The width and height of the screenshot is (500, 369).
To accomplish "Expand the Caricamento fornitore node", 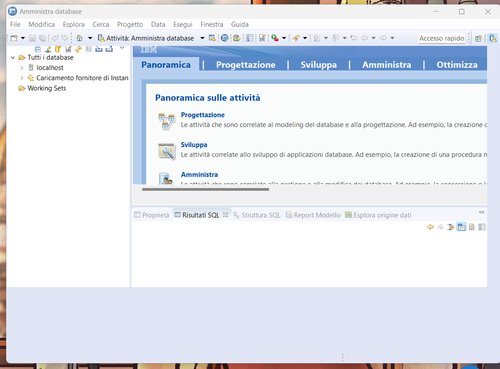I will pyautogui.click(x=22, y=78).
